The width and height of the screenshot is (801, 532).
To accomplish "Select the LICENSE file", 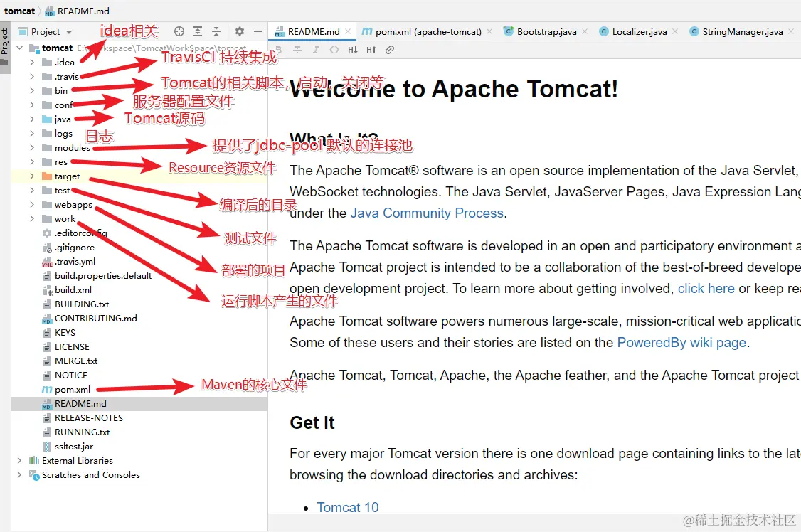I will tap(72, 346).
